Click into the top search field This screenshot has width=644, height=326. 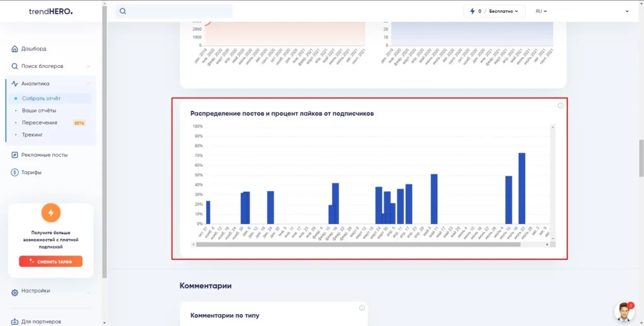pos(174,11)
